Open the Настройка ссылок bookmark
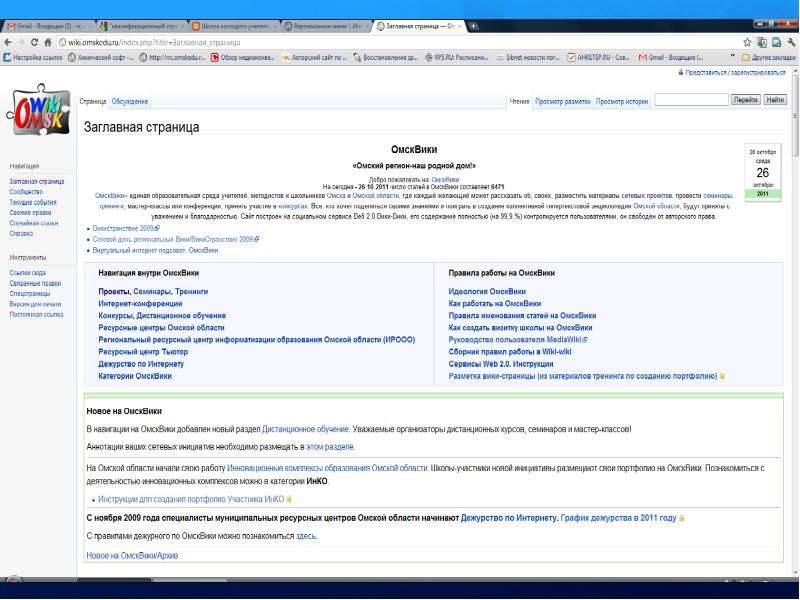800x600 pixels. tap(34, 58)
